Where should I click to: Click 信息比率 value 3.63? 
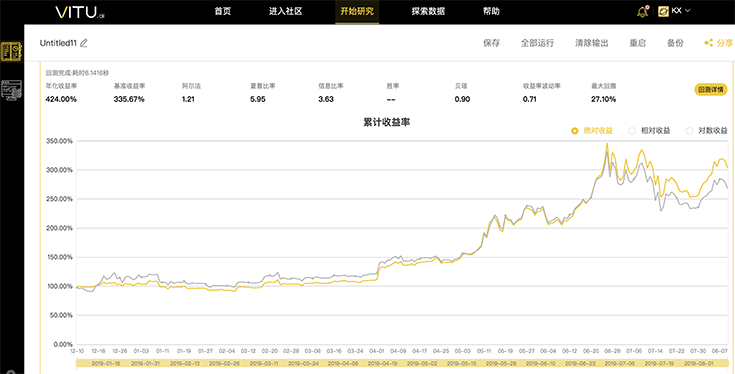click(325, 99)
